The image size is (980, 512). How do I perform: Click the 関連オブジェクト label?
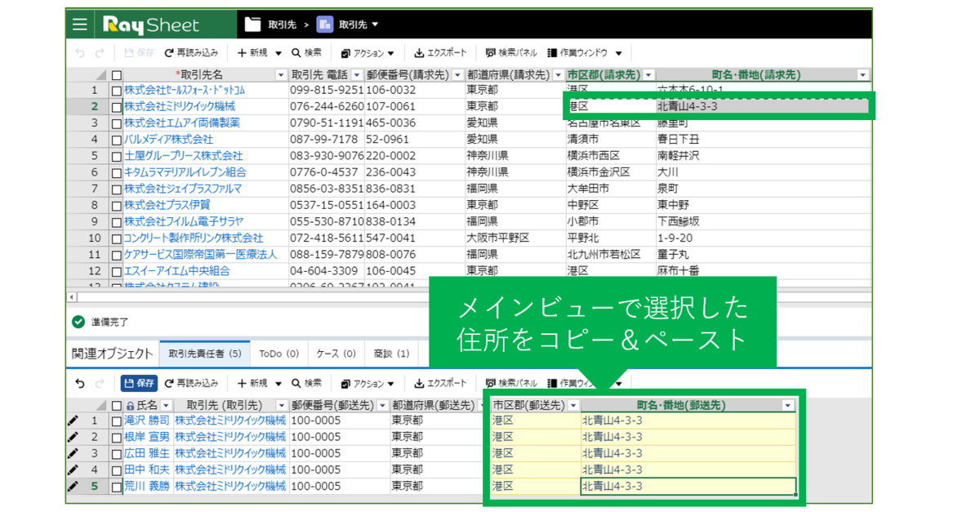(x=112, y=353)
